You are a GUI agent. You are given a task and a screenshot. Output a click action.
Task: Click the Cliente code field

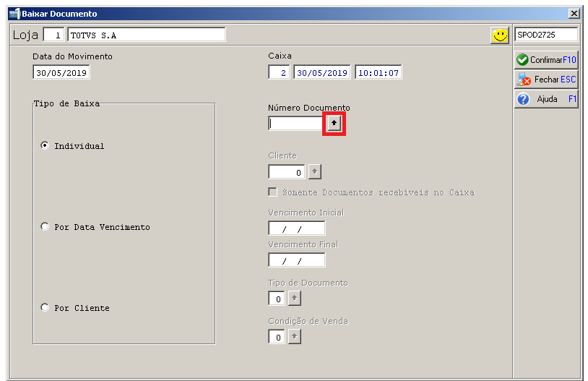(x=287, y=172)
